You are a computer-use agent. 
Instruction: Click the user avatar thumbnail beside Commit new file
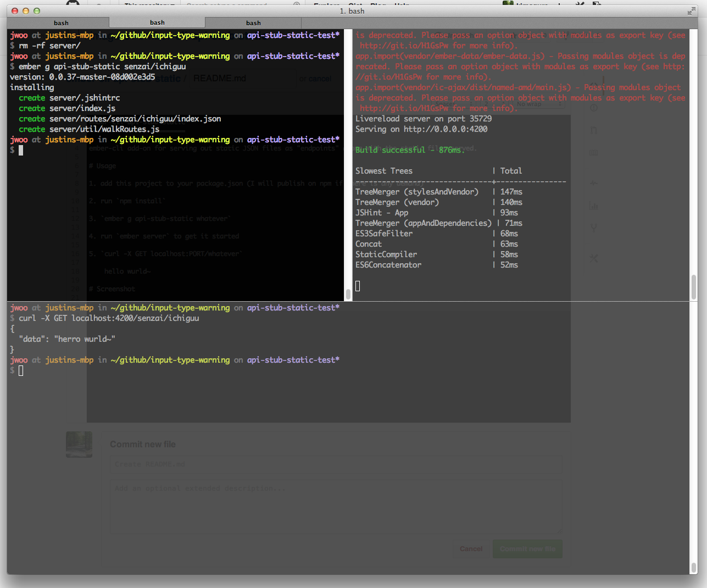pyautogui.click(x=79, y=445)
